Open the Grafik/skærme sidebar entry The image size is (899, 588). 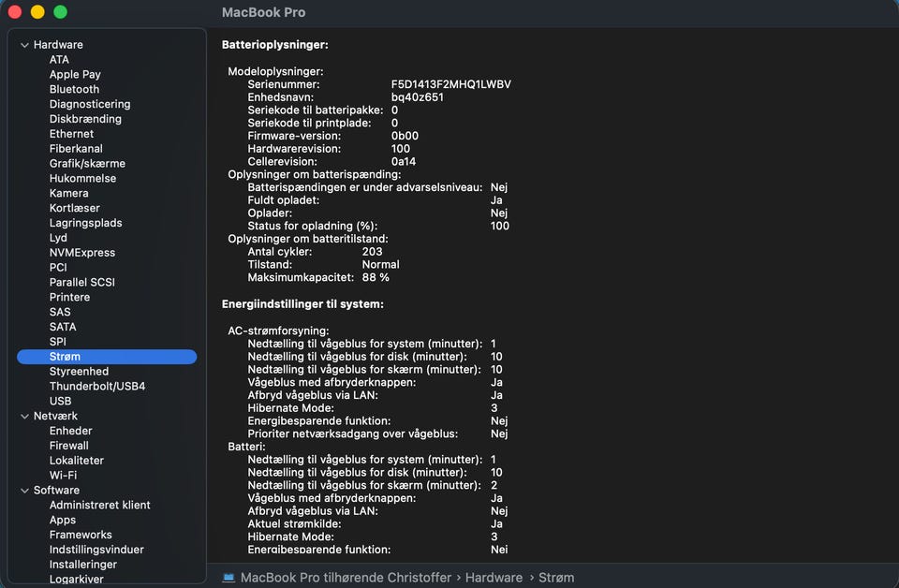click(x=87, y=164)
